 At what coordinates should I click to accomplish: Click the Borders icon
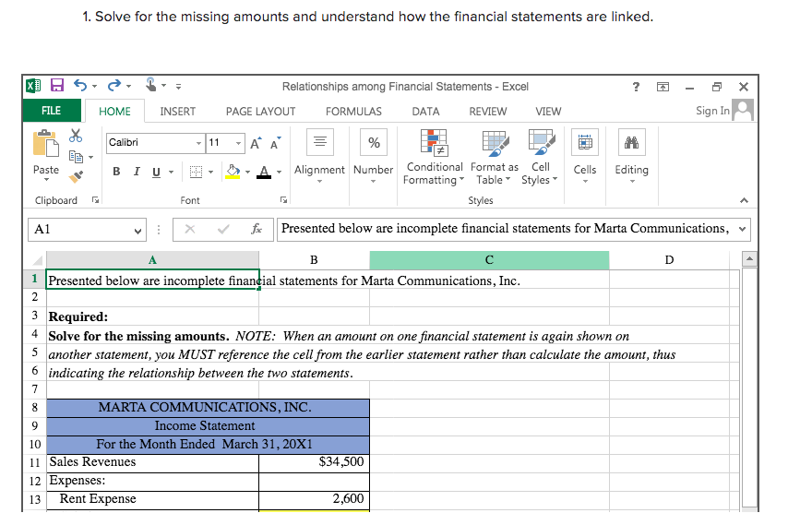[x=196, y=172]
